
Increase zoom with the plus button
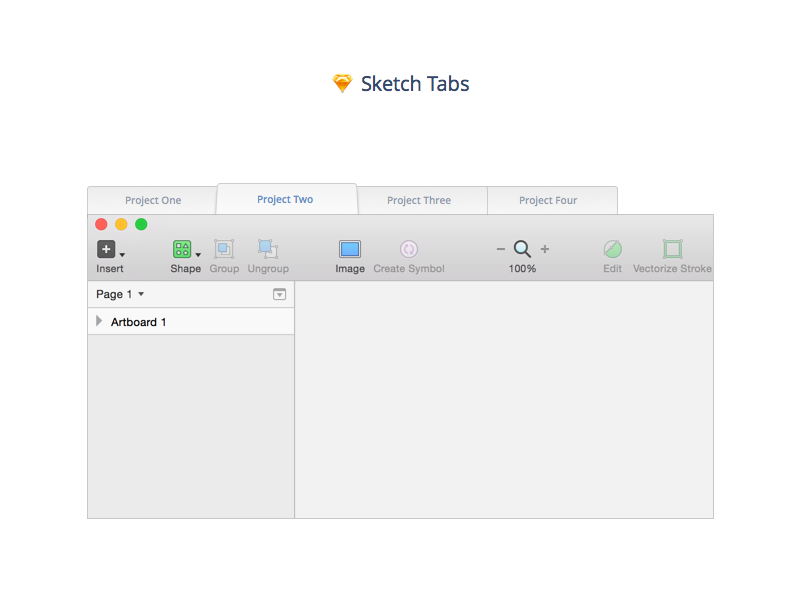(x=544, y=249)
